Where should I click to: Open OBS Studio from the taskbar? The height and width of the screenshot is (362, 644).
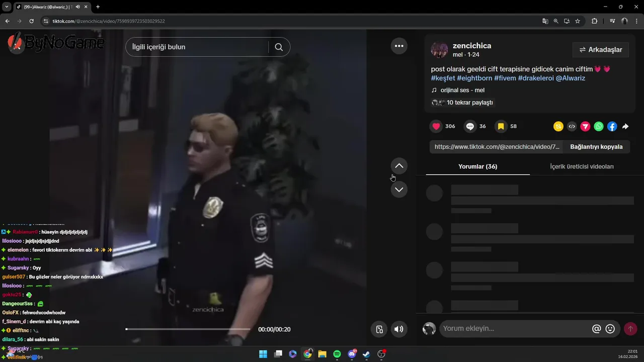pyautogui.click(x=381, y=354)
